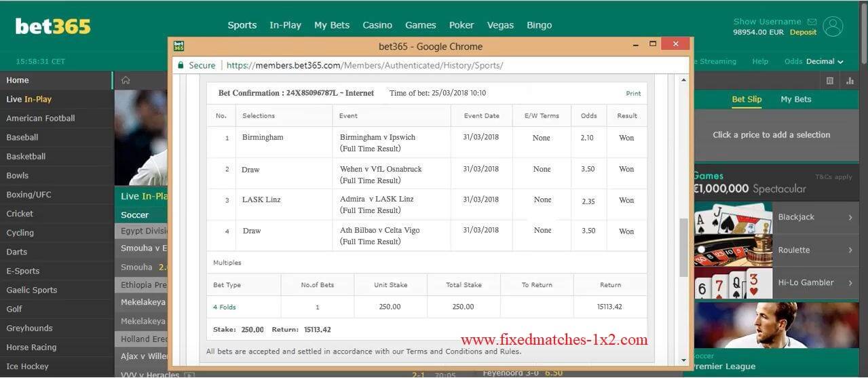Open the Games section
868x378 pixels.
tap(421, 25)
